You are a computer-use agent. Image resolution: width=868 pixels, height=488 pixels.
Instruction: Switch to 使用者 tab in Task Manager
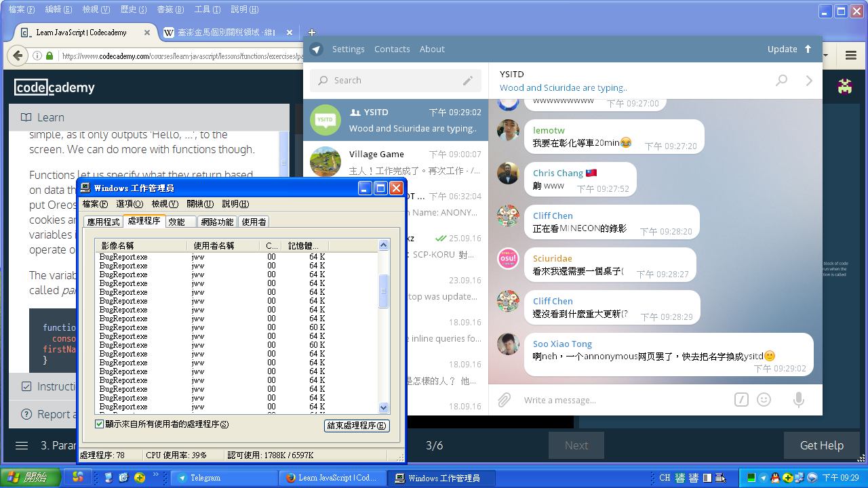click(x=254, y=222)
